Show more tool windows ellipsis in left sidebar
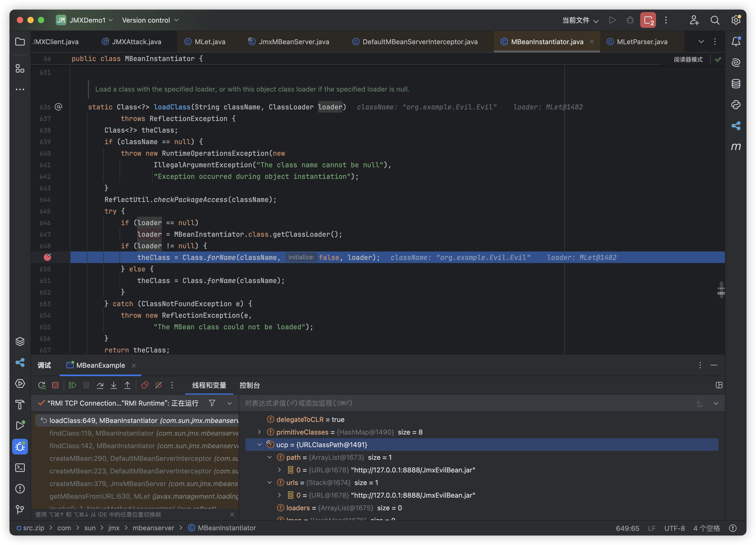Screen dimensions: 756x545 tap(20, 89)
